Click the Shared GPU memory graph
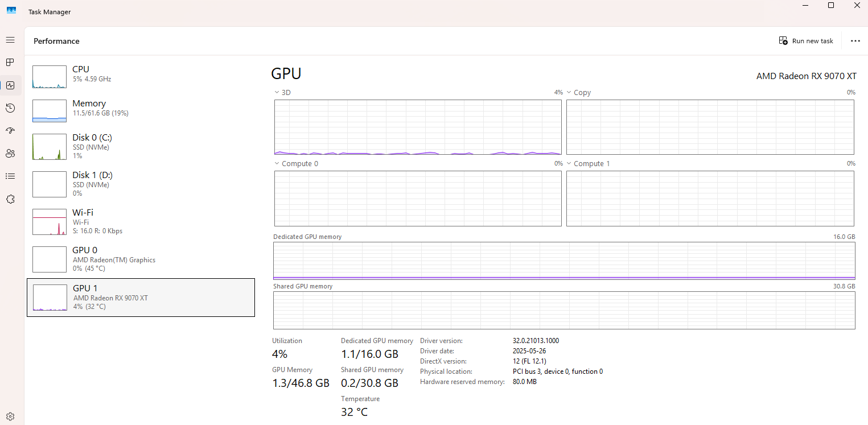 click(x=564, y=310)
